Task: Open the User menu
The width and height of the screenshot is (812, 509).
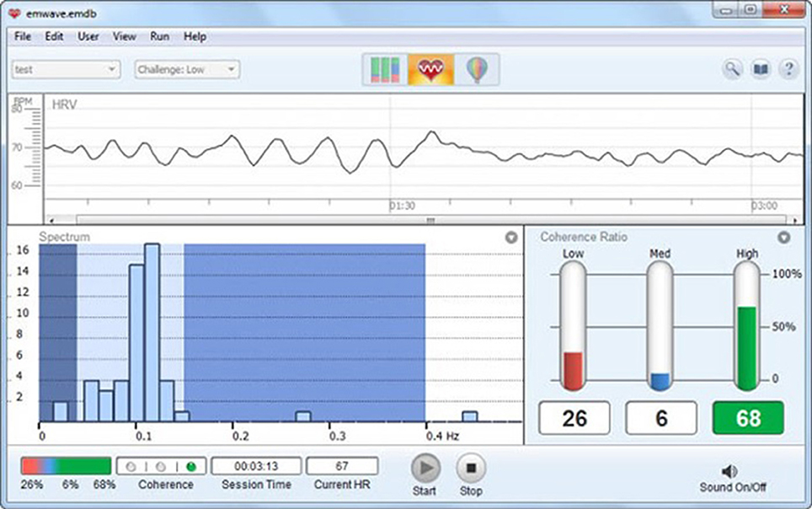Action: point(88,36)
